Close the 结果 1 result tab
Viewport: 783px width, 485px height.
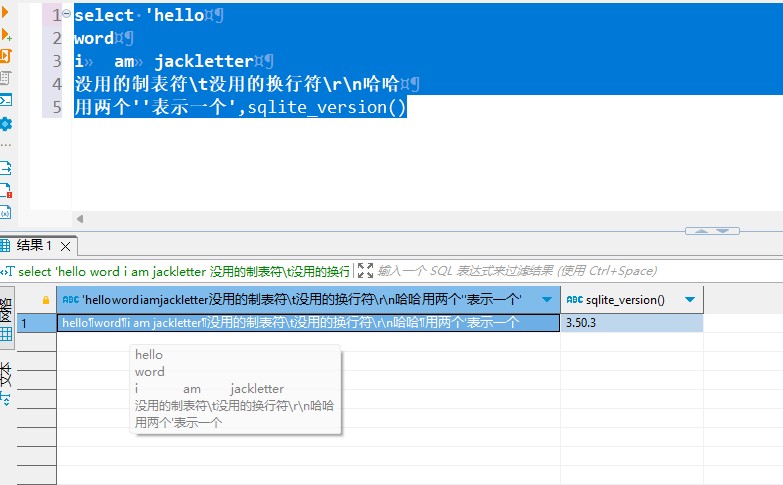(65, 246)
